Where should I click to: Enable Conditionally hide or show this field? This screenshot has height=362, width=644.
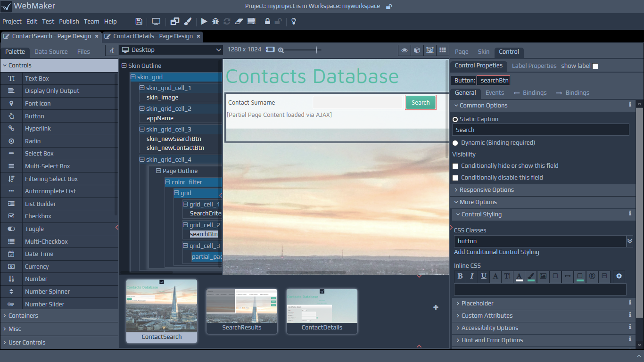click(455, 166)
